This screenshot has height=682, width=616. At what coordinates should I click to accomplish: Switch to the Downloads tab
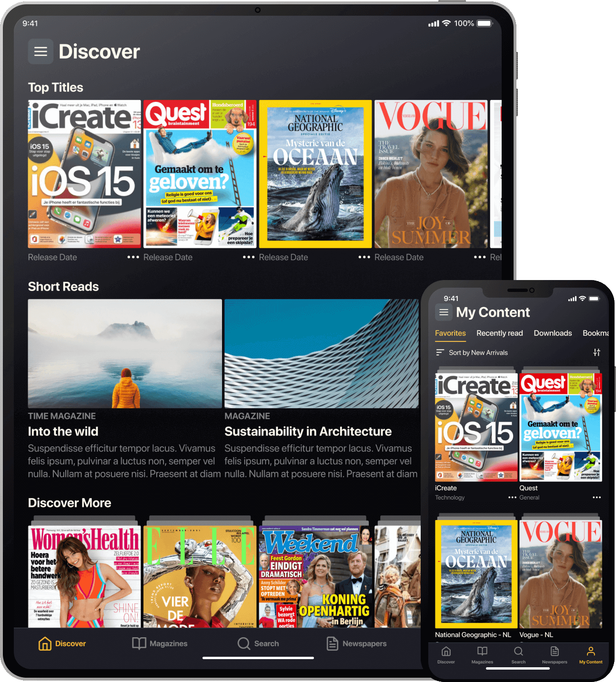click(x=553, y=333)
